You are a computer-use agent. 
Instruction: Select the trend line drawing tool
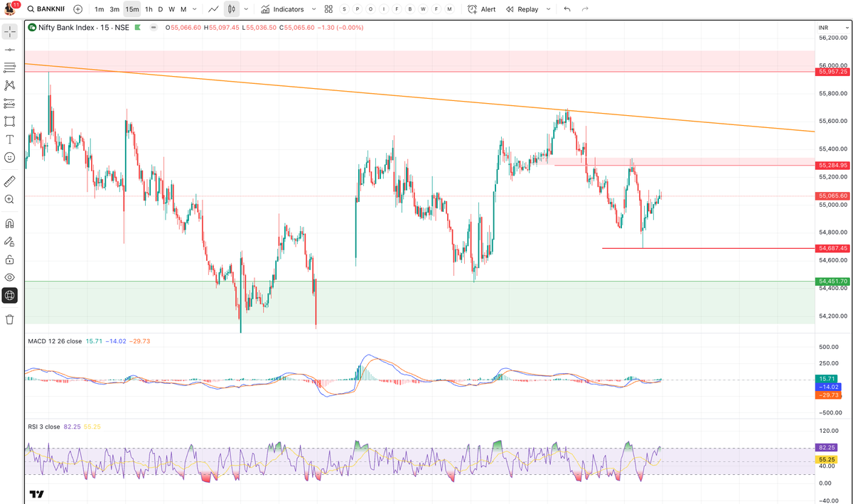pyautogui.click(x=10, y=50)
